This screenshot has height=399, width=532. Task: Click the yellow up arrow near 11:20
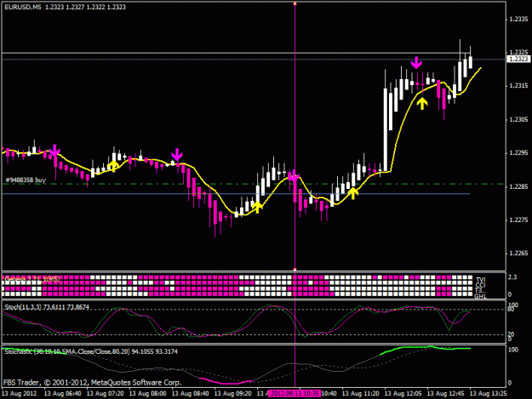point(353,193)
